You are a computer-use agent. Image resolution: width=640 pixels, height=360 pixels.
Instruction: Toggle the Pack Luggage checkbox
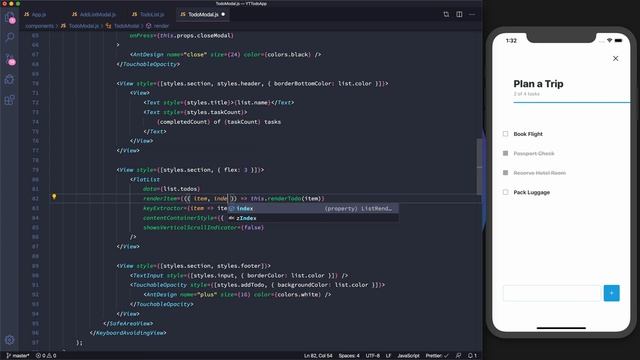(x=505, y=192)
